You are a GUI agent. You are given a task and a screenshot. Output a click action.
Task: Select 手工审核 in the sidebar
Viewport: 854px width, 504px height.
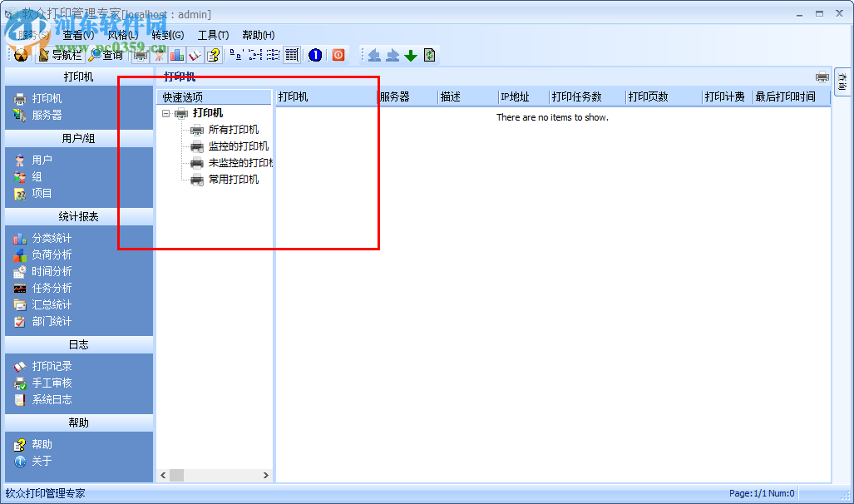tap(52, 382)
